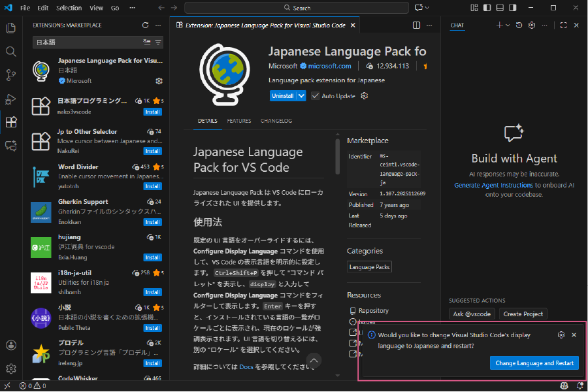Open the Explorer view in activity bar
The height and width of the screenshot is (392, 588).
pos(11,27)
